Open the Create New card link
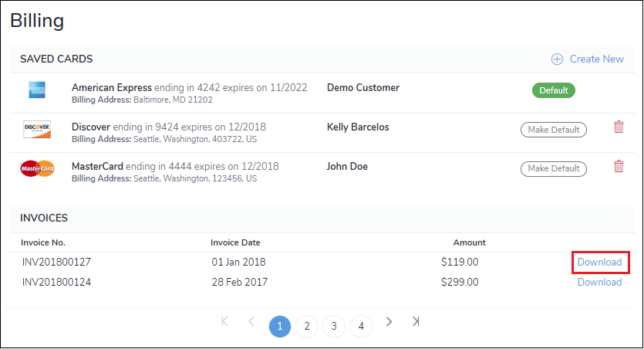644x349 pixels. 596,59
